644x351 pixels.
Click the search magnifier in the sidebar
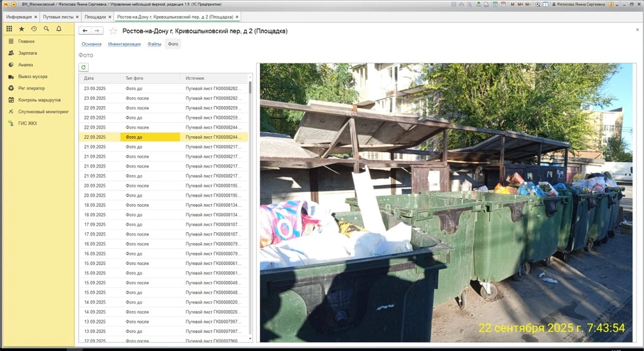pyautogui.click(x=46, y=29)
